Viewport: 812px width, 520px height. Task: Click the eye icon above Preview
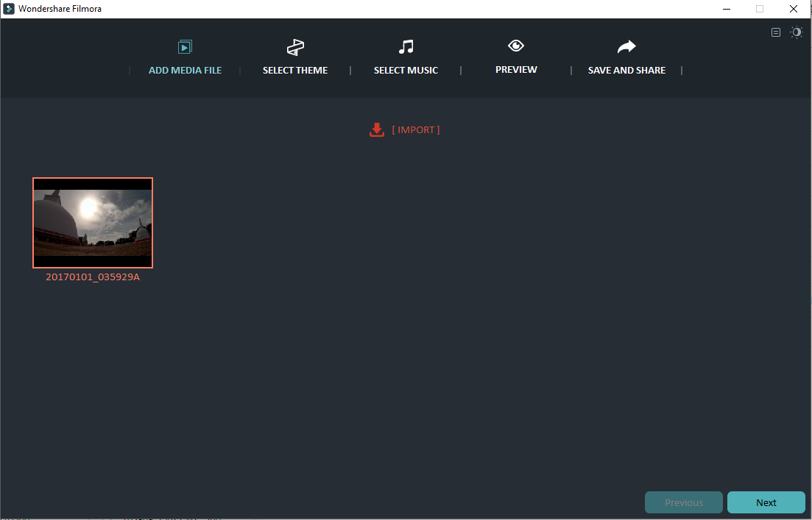pos(515,46)
